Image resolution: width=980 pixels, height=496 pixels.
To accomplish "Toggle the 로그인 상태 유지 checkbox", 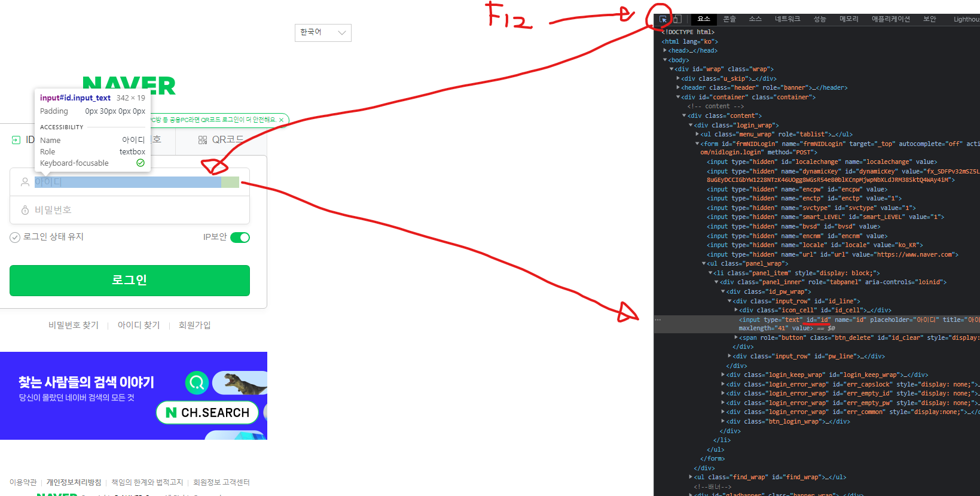I will pyautogui.click(x=15, y=238).
